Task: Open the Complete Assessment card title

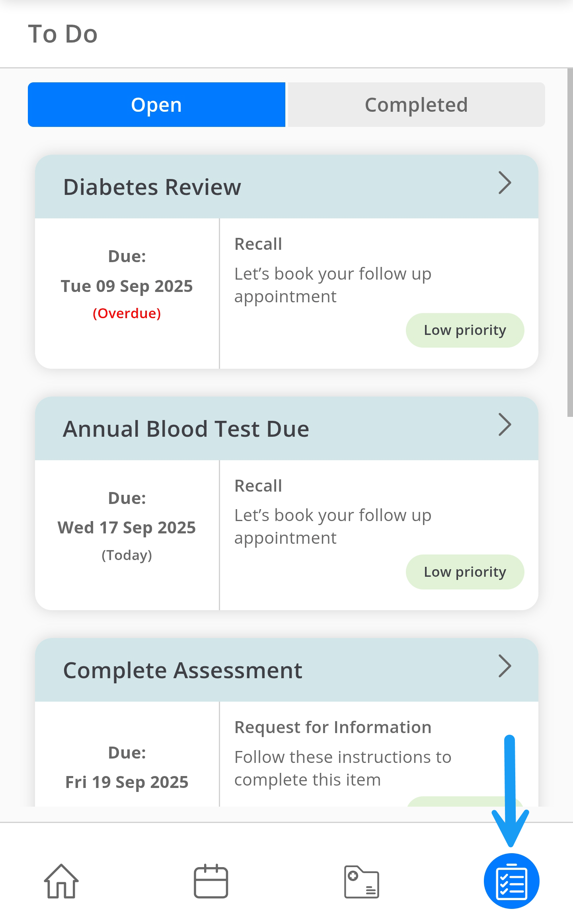Action: click(x=183, y=671)
